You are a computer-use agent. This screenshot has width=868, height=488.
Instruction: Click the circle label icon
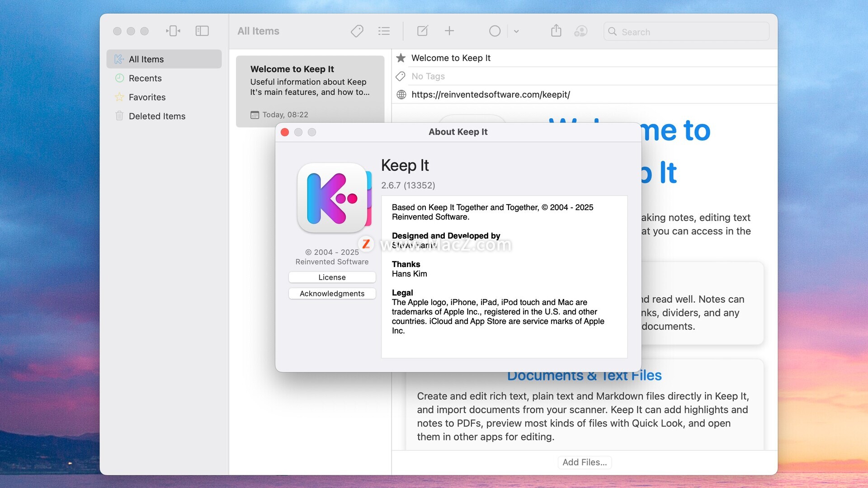(495, 31)
